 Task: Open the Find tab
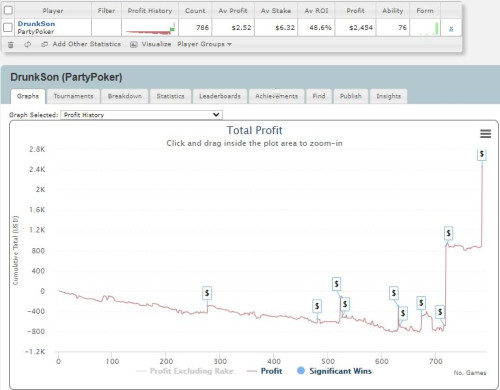click(x=319, y=96)
